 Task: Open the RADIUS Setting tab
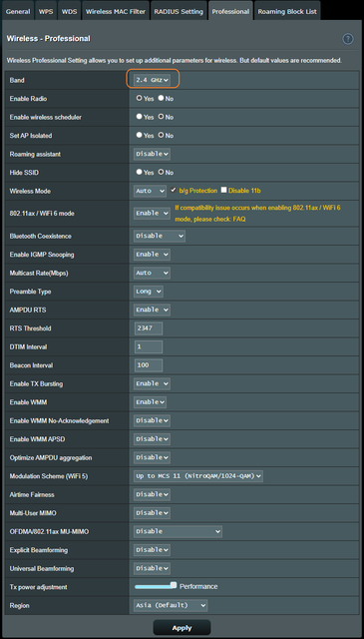click(x=179, y=11)
